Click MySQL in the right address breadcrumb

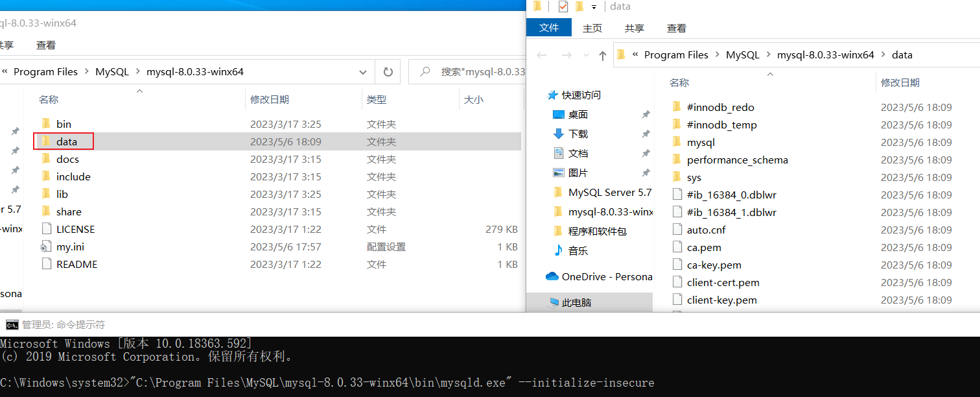[742, 55]
